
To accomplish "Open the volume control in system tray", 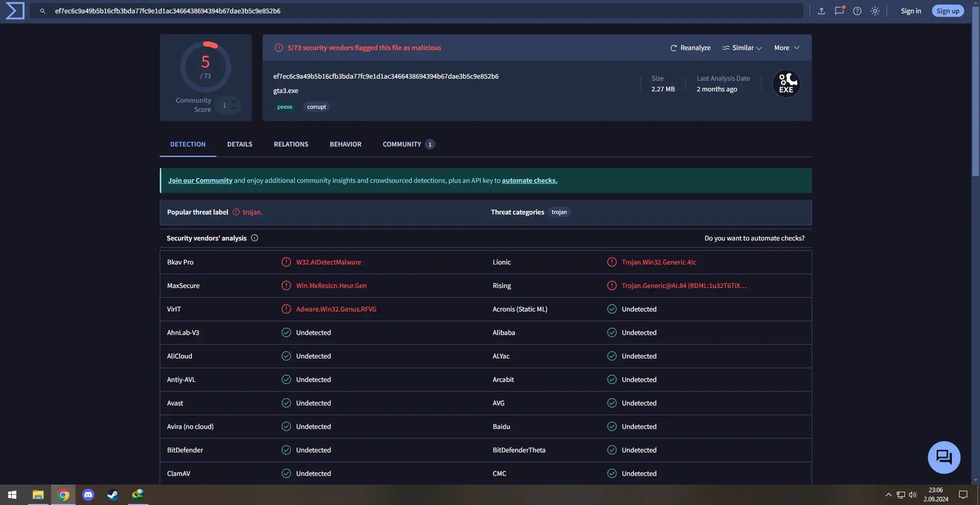I will click(x=913, y=495).
